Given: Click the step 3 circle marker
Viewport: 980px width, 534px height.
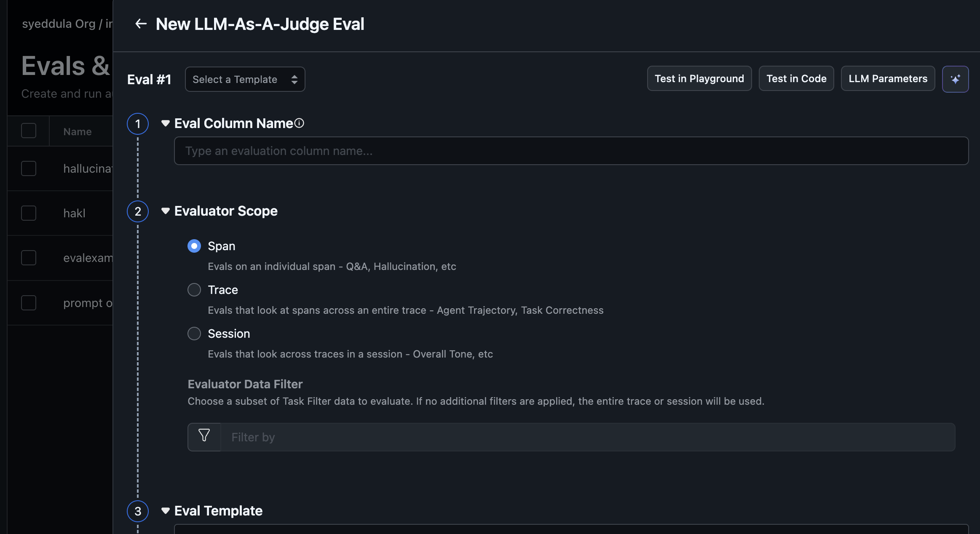Looking at the screenshot, I should [x=138, y=511].
